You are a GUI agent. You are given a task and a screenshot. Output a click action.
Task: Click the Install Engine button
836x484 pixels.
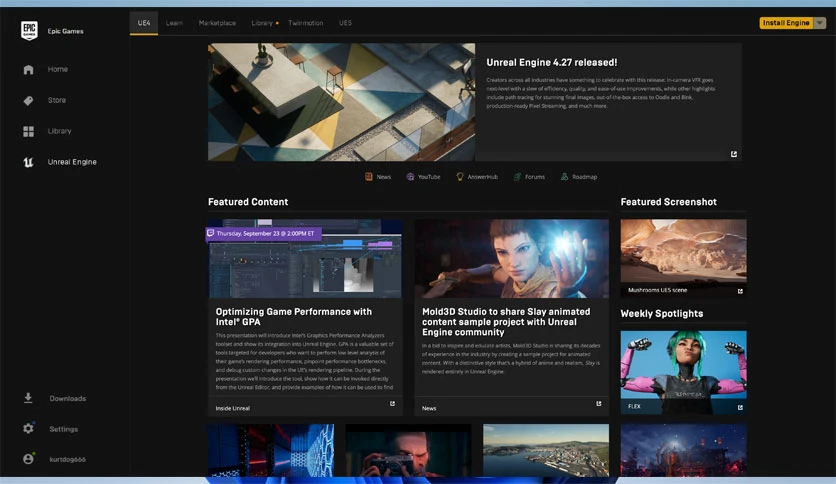[x=786, y=23]
